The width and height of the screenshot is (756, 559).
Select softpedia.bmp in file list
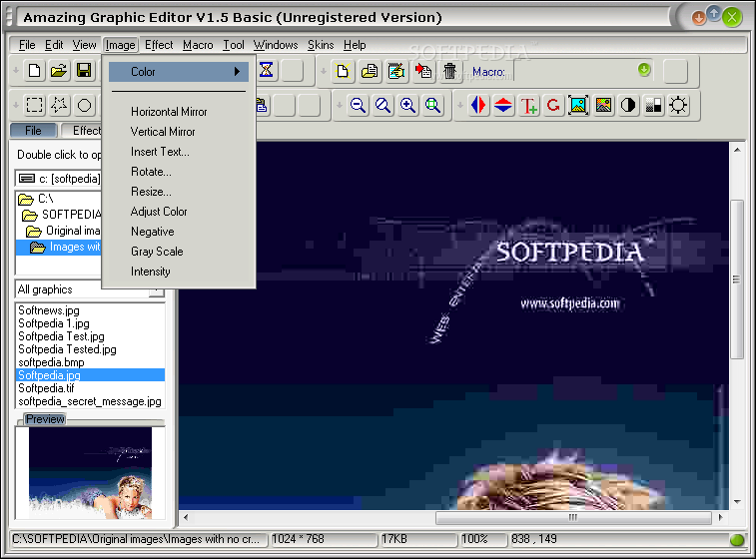[51, 362]
